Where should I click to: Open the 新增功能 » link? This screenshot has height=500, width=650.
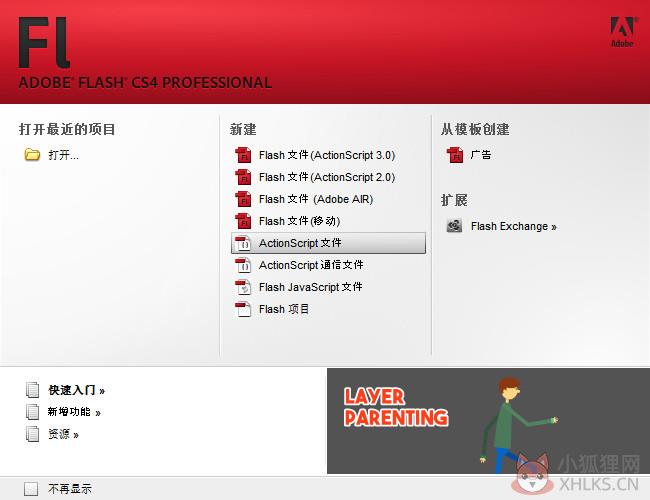coord(74,412)
